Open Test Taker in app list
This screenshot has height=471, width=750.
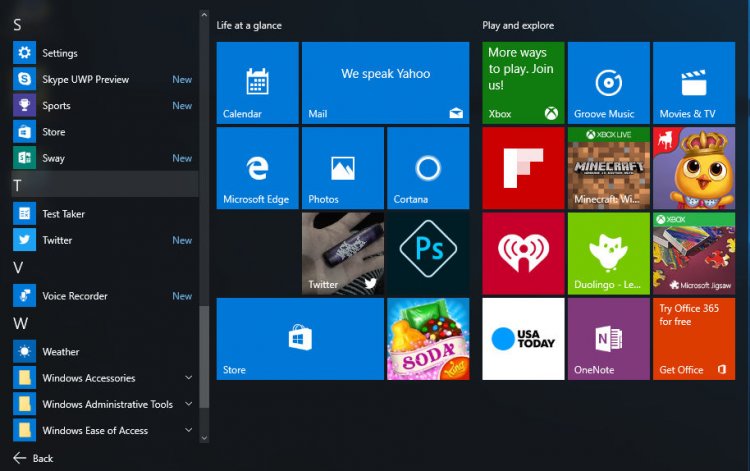point(104,214)
